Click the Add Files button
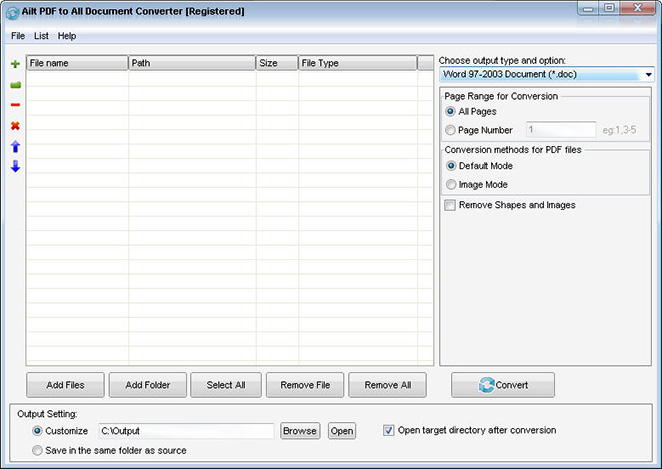Image resolution: width=662 pixels, height=469 pixels. coord(65,385)
